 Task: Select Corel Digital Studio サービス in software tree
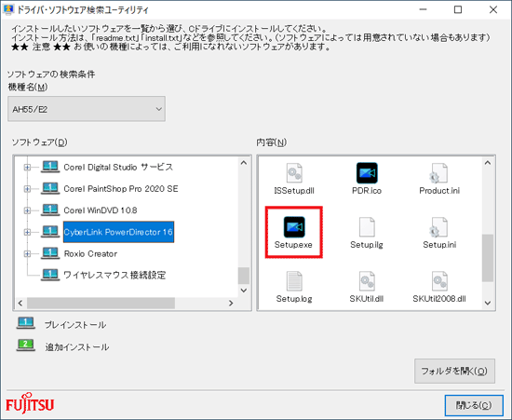point(118,168)
